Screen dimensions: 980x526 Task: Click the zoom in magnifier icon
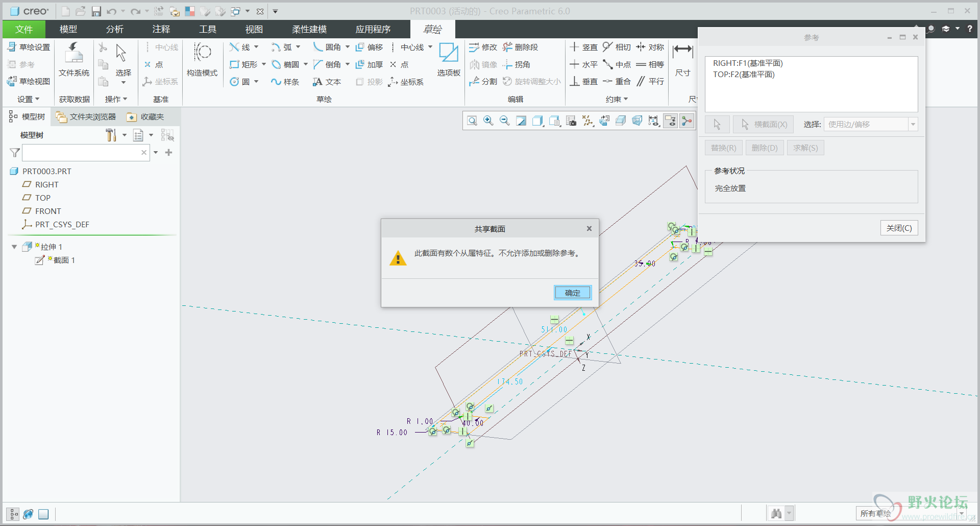coord(488,121)
